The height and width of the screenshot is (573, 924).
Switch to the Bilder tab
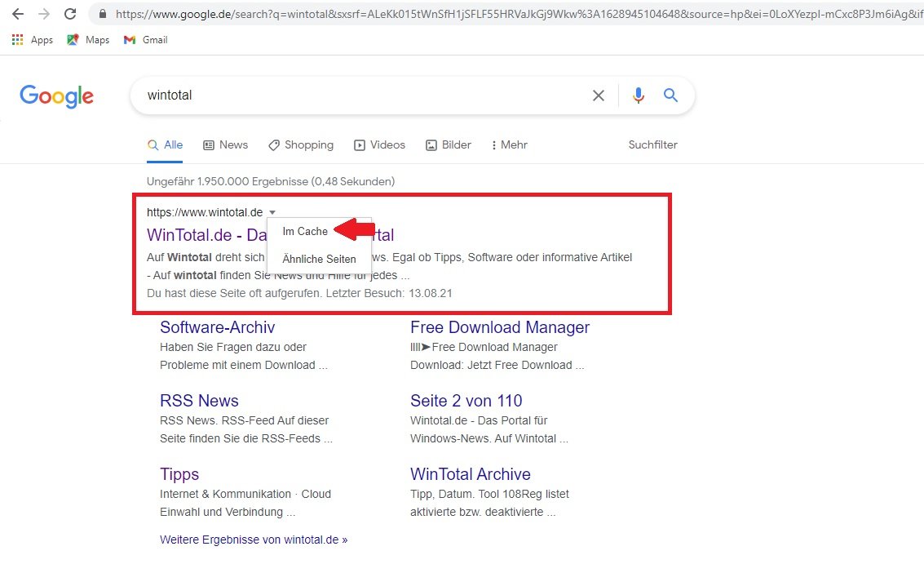point(449,144)
